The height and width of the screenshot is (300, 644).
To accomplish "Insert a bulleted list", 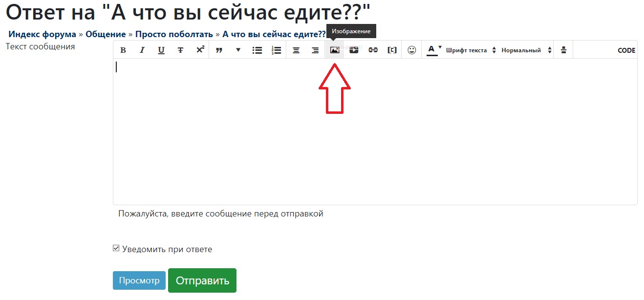I will (257, 50).
